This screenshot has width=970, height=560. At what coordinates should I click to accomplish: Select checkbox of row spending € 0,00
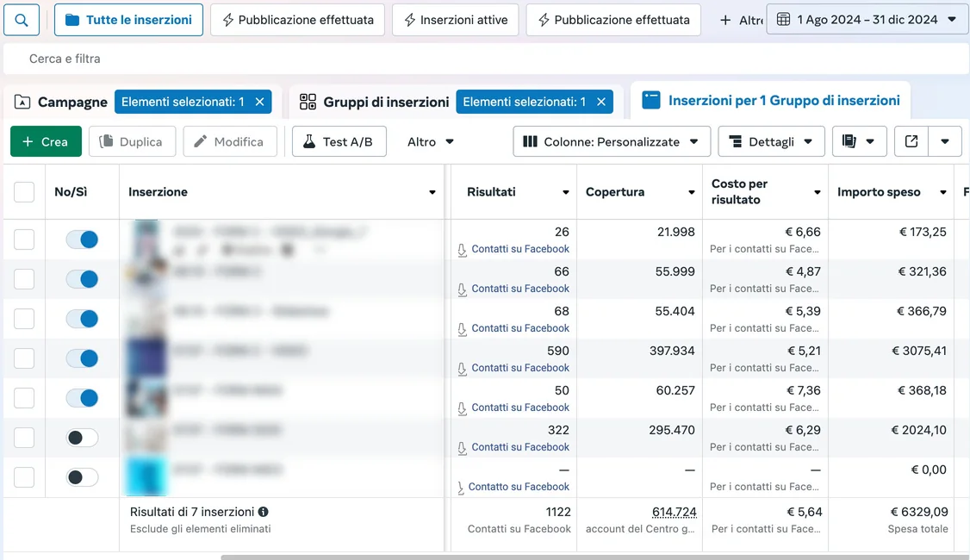24,477
